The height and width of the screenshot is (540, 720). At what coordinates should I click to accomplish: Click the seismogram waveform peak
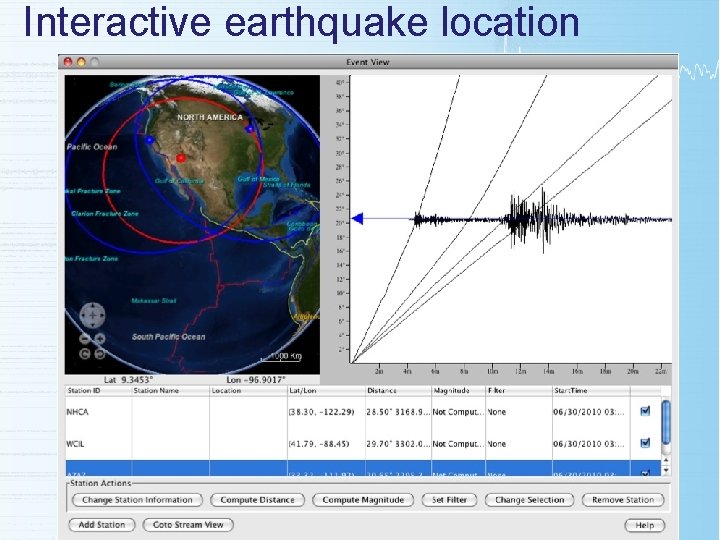coord(543,219)
